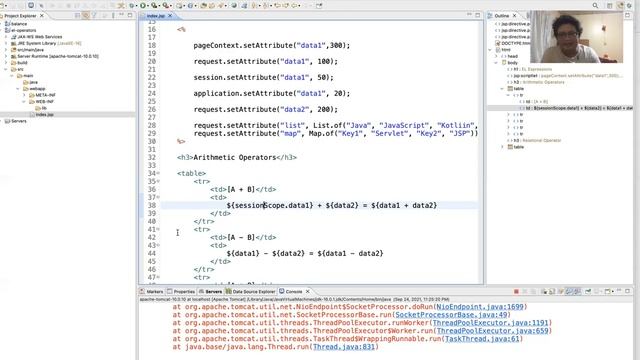The image size is (640, 360).
Task: Collapse the src folder in Project Explorer
Action: click(6, 69)
